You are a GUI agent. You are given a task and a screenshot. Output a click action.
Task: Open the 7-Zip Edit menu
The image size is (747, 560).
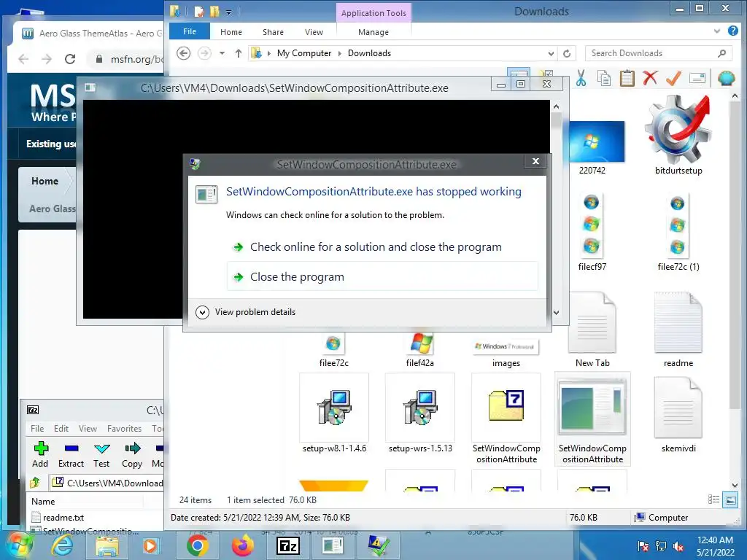pos(61,429)
